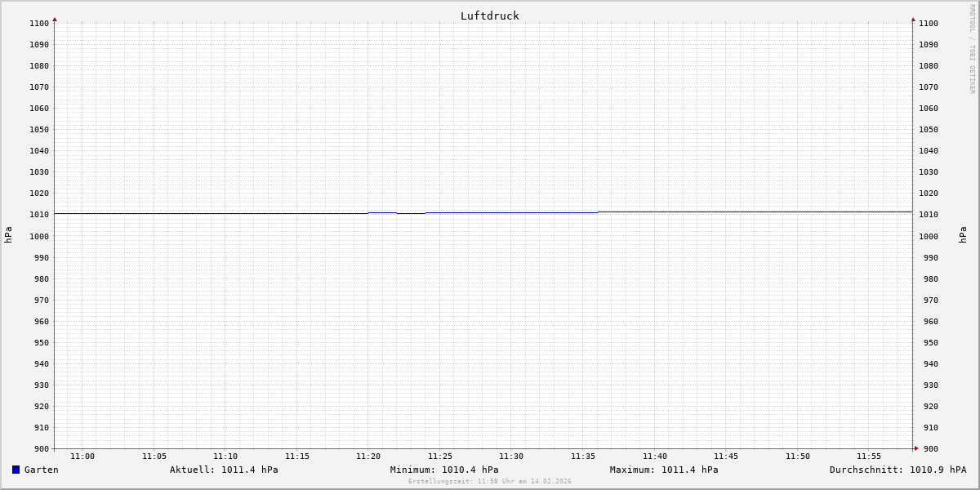This screenshot has height=490, width=980.
Task: Select the 11:55 time label on x-axis
Action: (869, 457)
